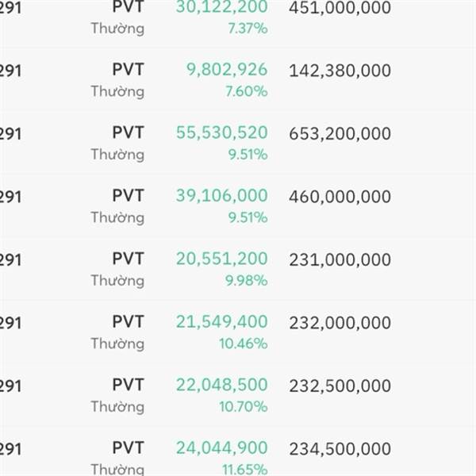
Task: Select the 234,500,000 amount
Action: 340,449
